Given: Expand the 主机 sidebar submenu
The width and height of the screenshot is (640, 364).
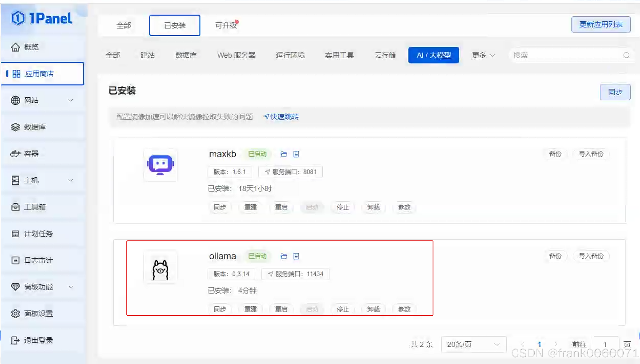Looking at the screenshot, I should pyautogui.click(x=71, y=180).
